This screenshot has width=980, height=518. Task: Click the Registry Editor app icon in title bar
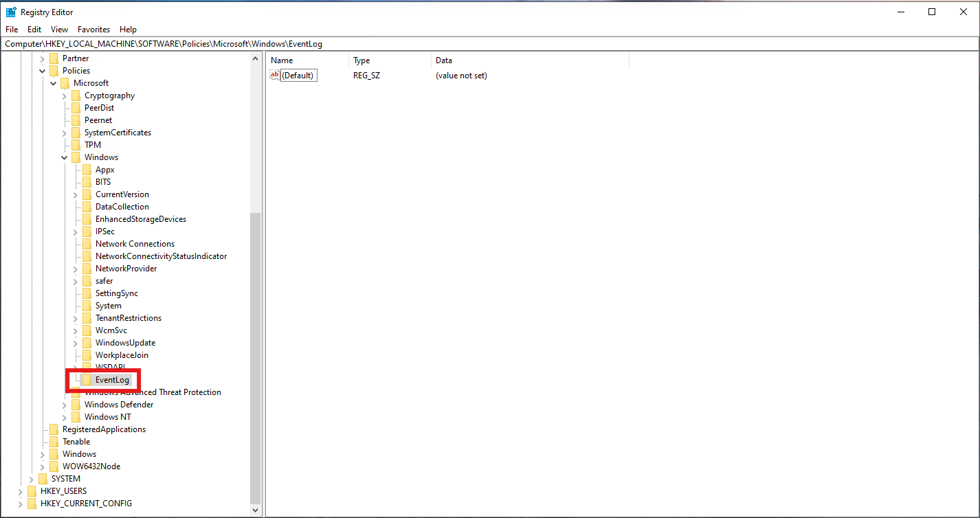pos(11,12)
